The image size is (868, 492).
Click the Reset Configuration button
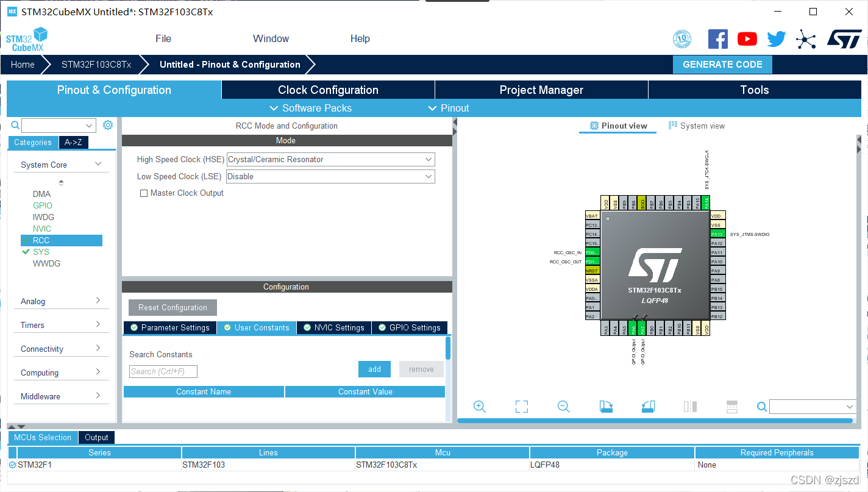pos(173,307)
